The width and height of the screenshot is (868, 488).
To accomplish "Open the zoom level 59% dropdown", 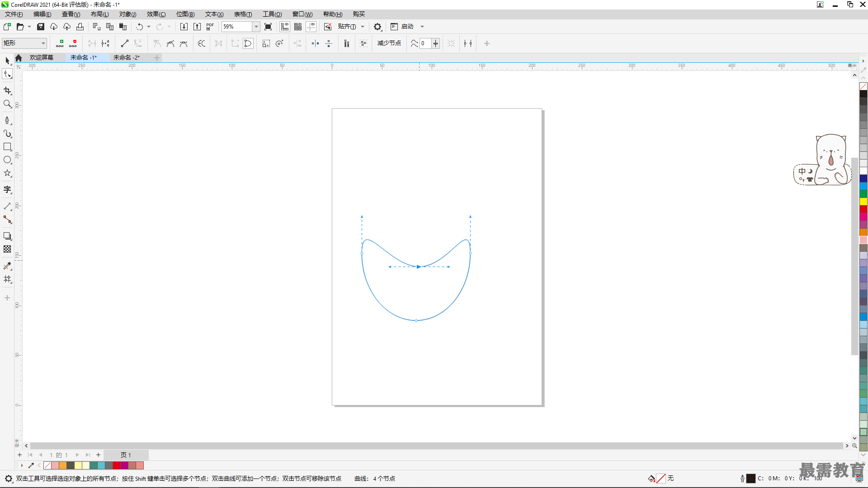I will pos(256,27).
